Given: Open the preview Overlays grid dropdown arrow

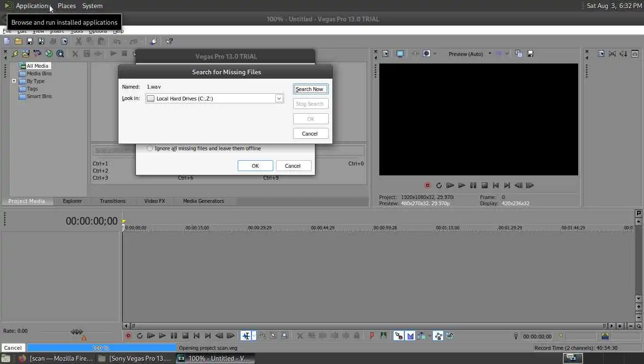Looking at the screenshot, I should pos(507,54).
